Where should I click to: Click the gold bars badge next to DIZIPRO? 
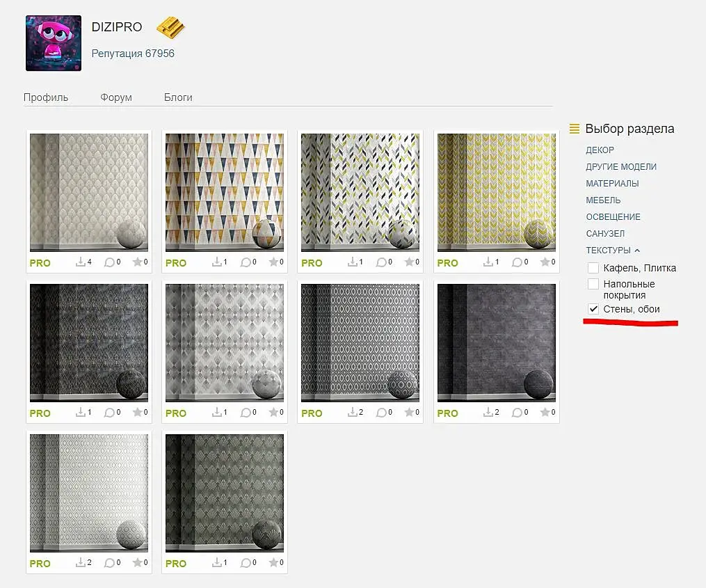click(170, 27)
